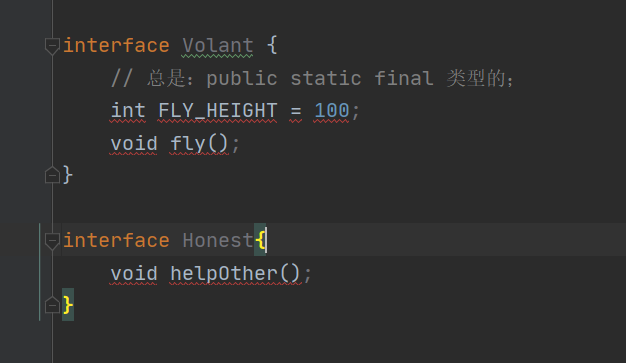Click the interface keyword before Volant
Viewport: 626px width, 363px height.
pyautogui.click(x=116, y=46)
